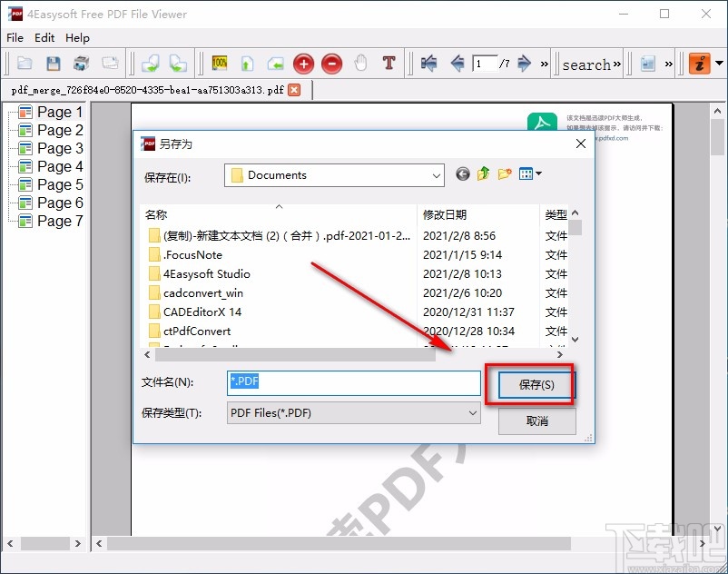Set zoom to actual size 100%
Screen dimensions: 728x574
219,64
